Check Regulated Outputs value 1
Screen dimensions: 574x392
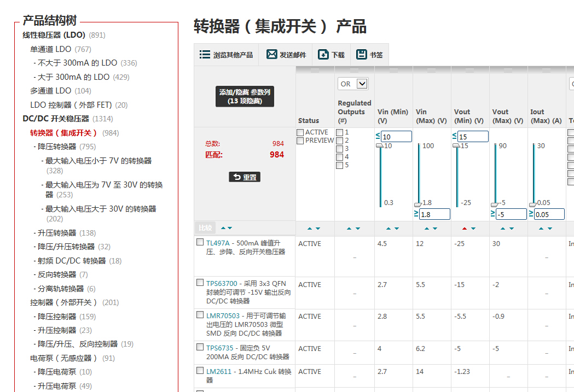340,132
